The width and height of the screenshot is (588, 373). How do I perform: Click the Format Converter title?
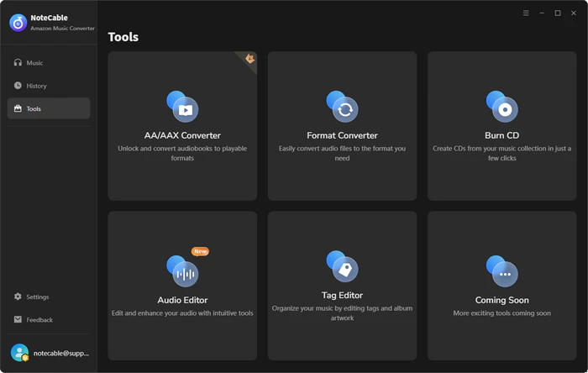point(342,135)
